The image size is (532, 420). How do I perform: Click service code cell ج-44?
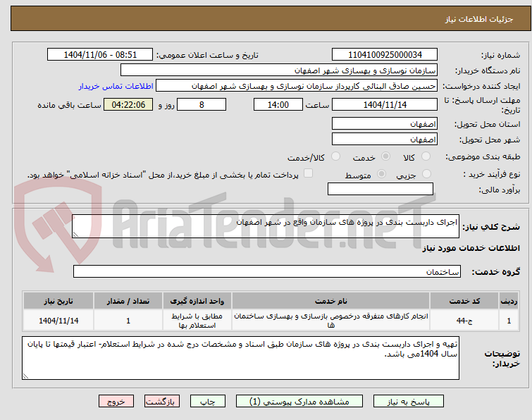tap(464, 321)
